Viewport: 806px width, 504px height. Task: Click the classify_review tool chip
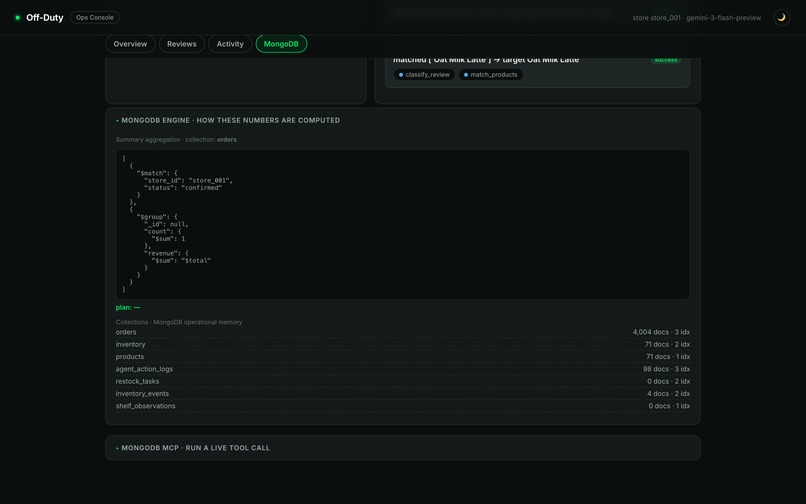tap(424, 75)
